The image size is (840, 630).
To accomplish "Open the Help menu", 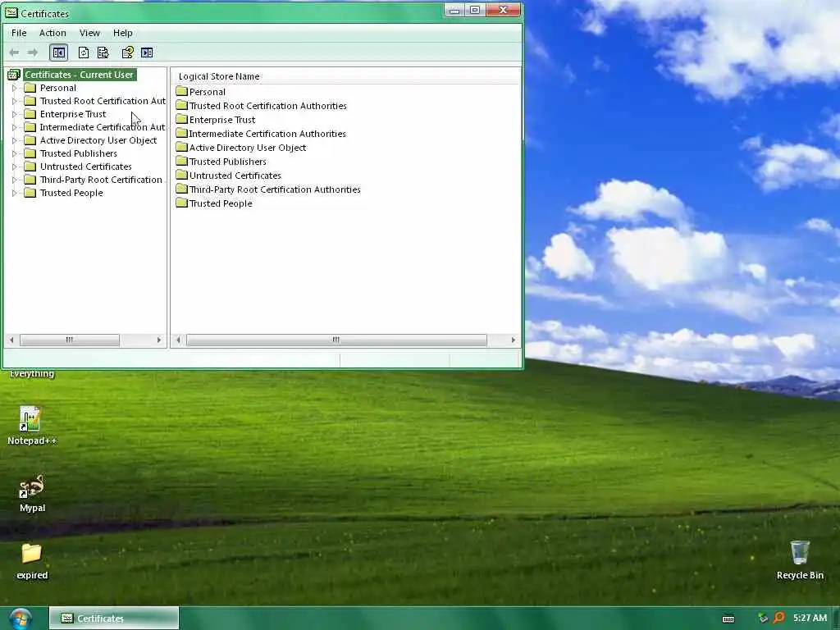I will [123, 33].
